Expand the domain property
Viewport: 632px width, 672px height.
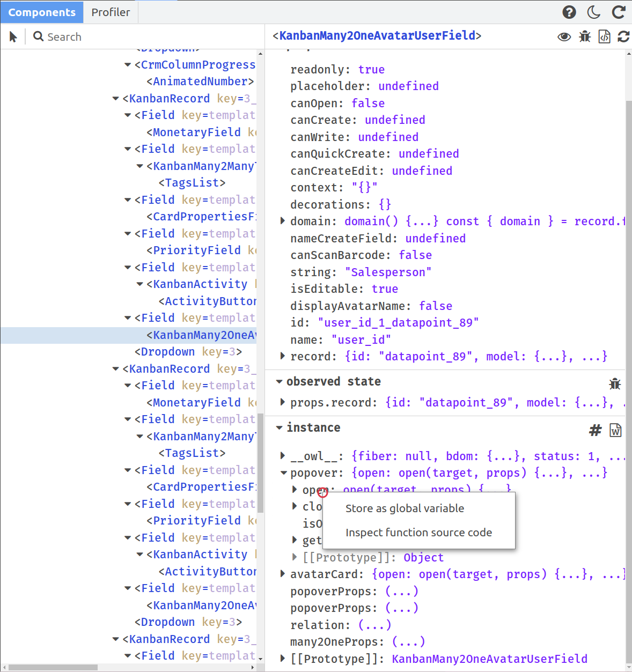pos(283,221)
